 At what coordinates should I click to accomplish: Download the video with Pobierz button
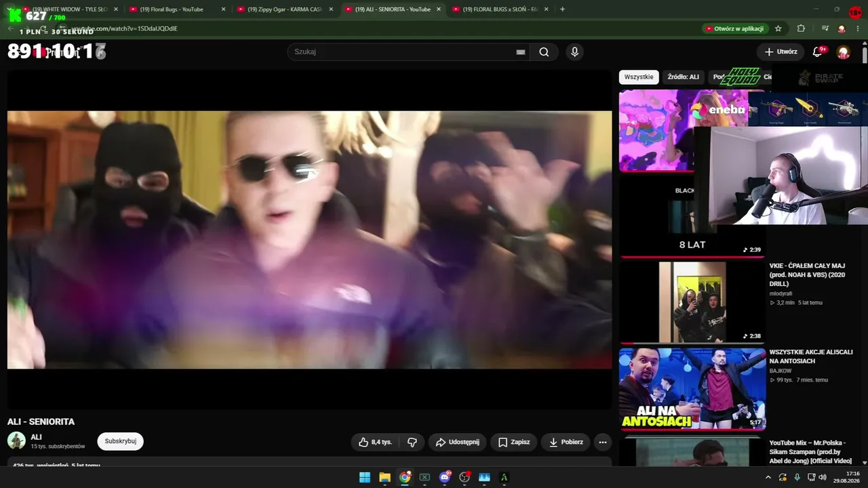[x=566, y=442]
